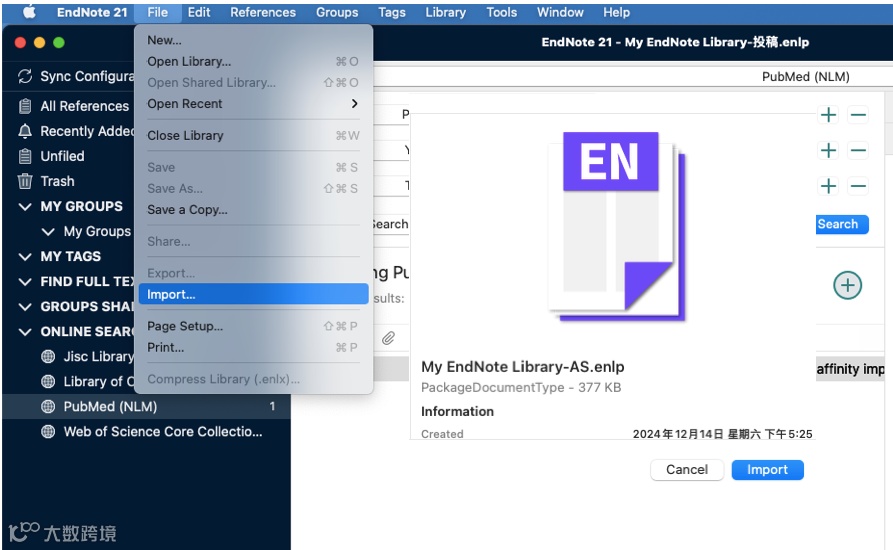Add search row with first plus icon
The width and height of the screenshot is (893, 550).
pyautogui.click(x=829, y=115)
